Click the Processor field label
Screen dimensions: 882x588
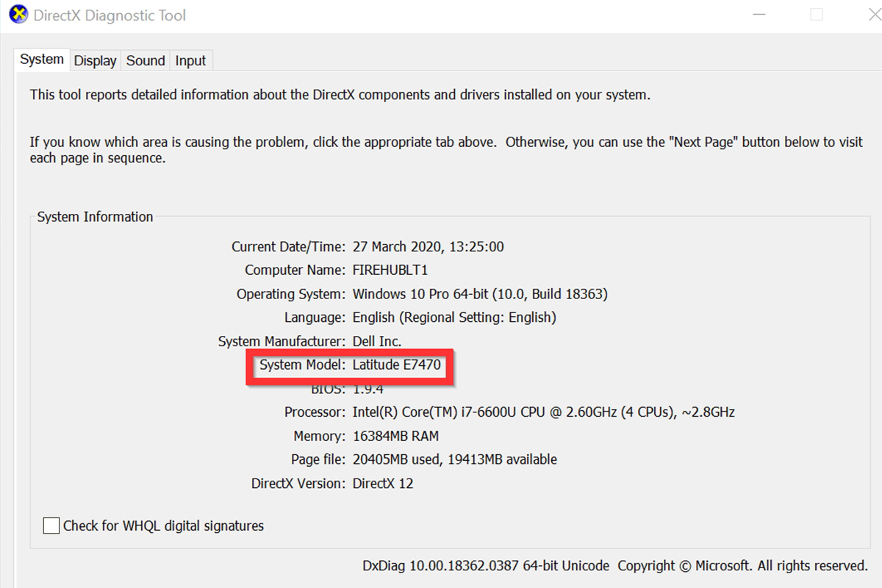[x=315, y=412]
